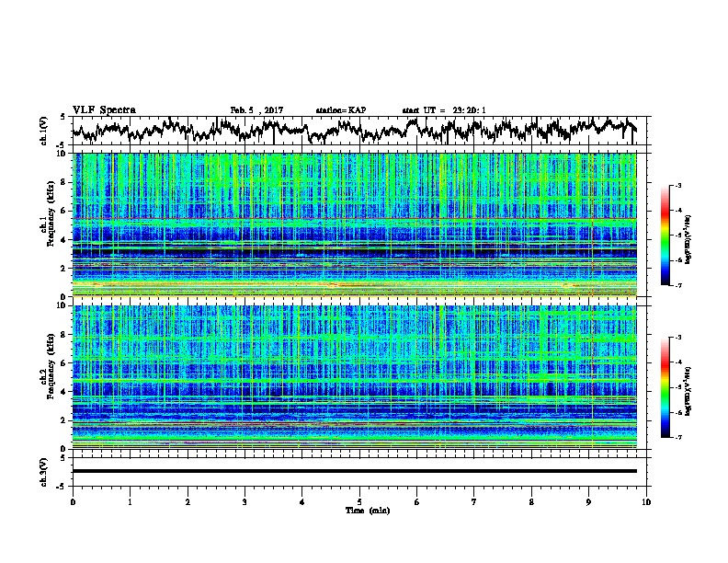Click the "2" kHz tick on ch.1 frequency axis
This screenshot has width=728, height=563.
pos(63,268)
